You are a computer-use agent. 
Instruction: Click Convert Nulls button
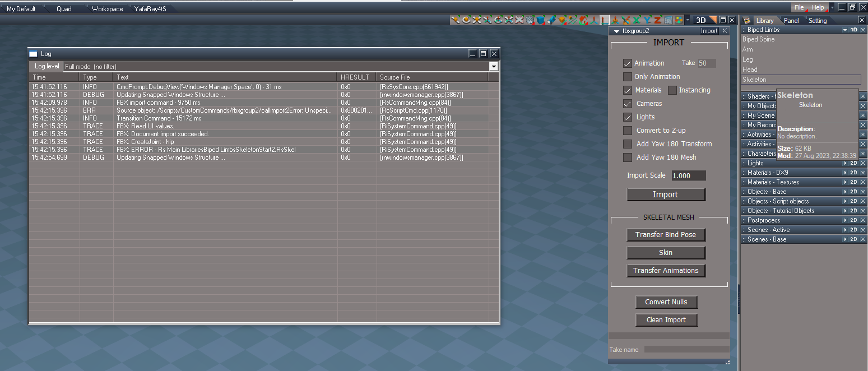tap(666, 302)
